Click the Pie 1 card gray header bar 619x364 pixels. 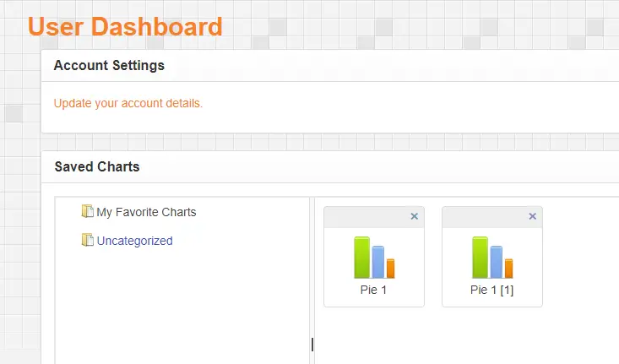(x=374, y=217)
